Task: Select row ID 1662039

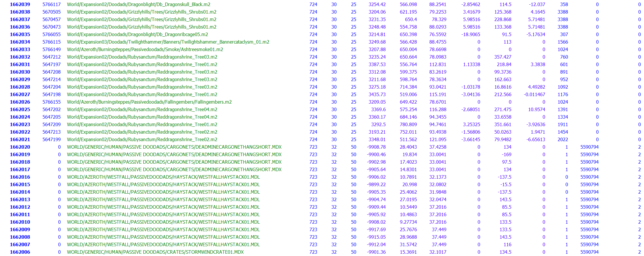Action: click(x=20, y=4)
